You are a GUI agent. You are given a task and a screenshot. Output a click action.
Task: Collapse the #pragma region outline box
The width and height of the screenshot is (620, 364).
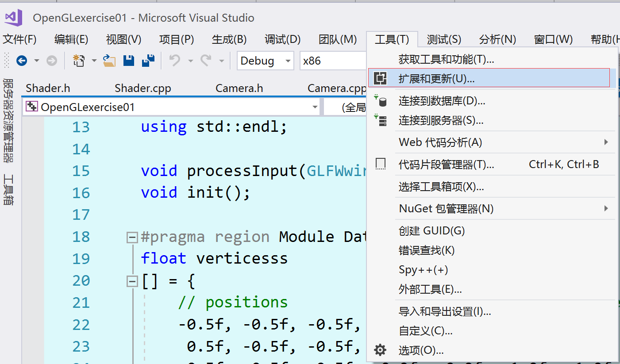click(132, 238)
